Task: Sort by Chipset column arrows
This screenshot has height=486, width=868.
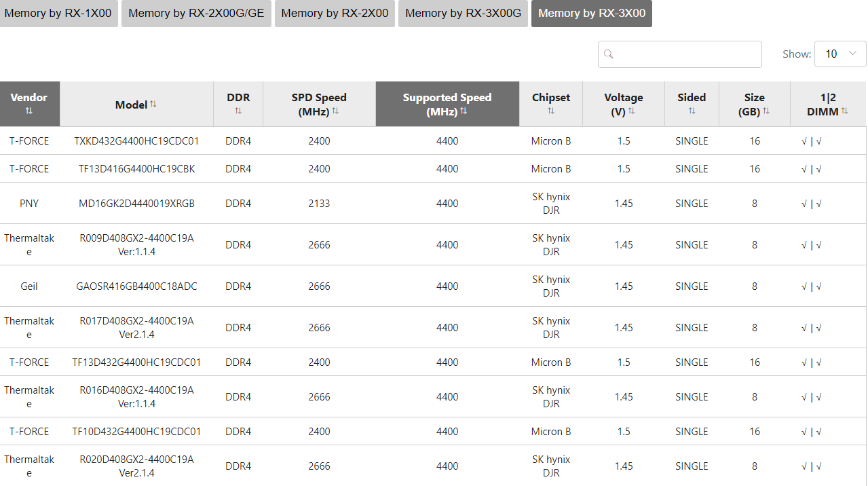Action: pos(551,111)
